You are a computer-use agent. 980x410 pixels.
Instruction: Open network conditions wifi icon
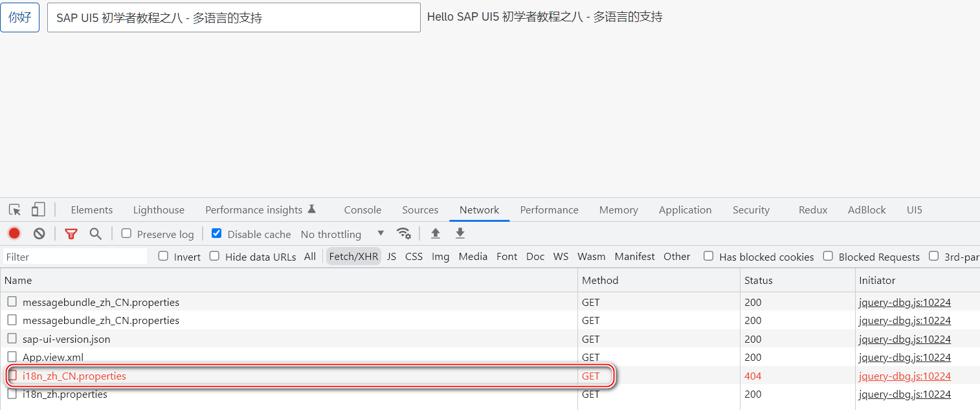[x=404, y=233]
